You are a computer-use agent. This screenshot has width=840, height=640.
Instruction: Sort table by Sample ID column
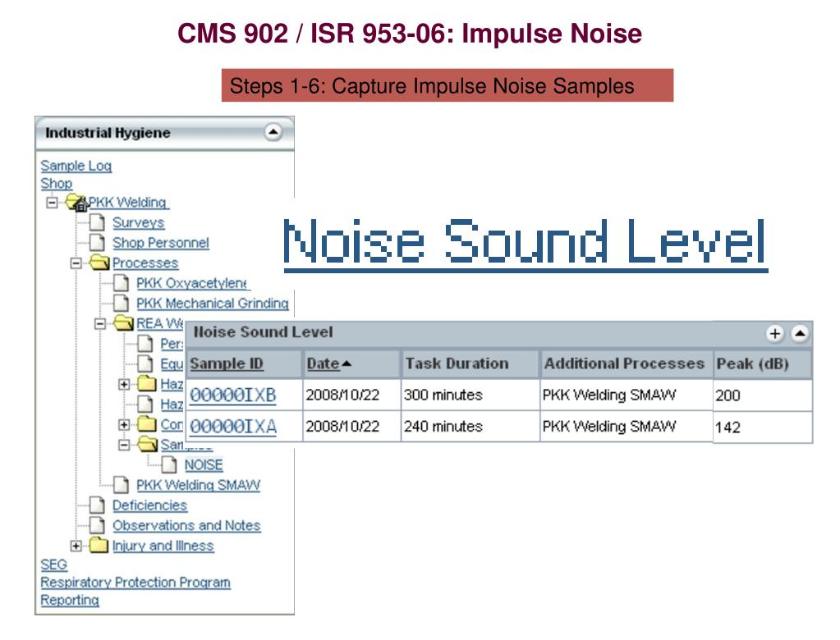click(x=226, y=363)
